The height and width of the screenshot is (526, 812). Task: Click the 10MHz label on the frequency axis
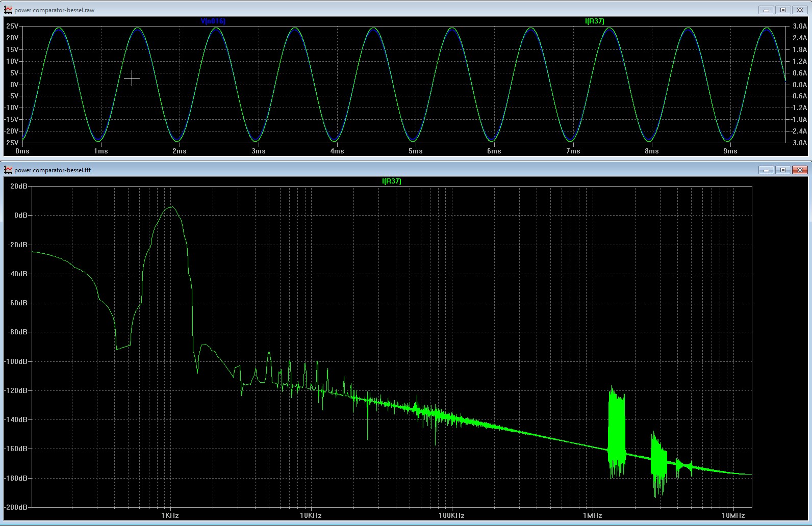tap(733, 515)
